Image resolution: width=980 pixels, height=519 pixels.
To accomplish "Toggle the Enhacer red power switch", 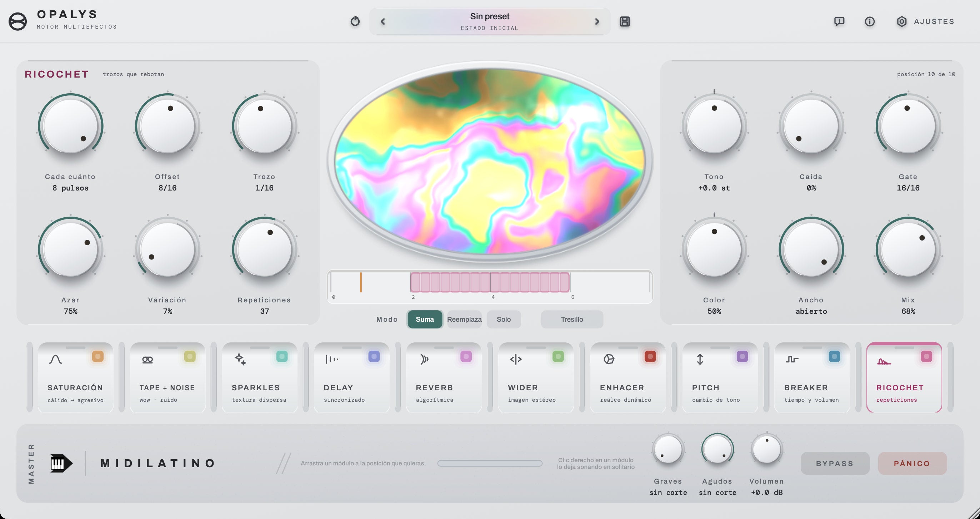I will [x=650, y=356].
